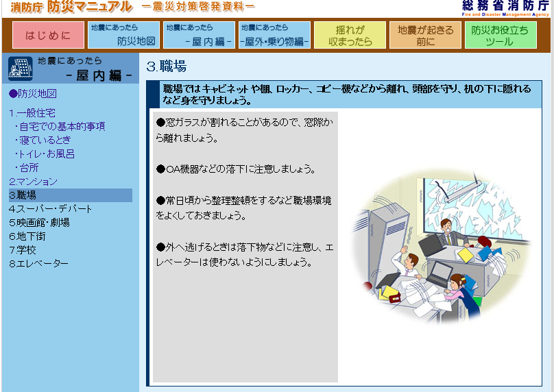Image resolution: width=554 pixels, height=392 pixels.
Task: Click the text about エレベーターは使わない
Action: click(245, 255)
